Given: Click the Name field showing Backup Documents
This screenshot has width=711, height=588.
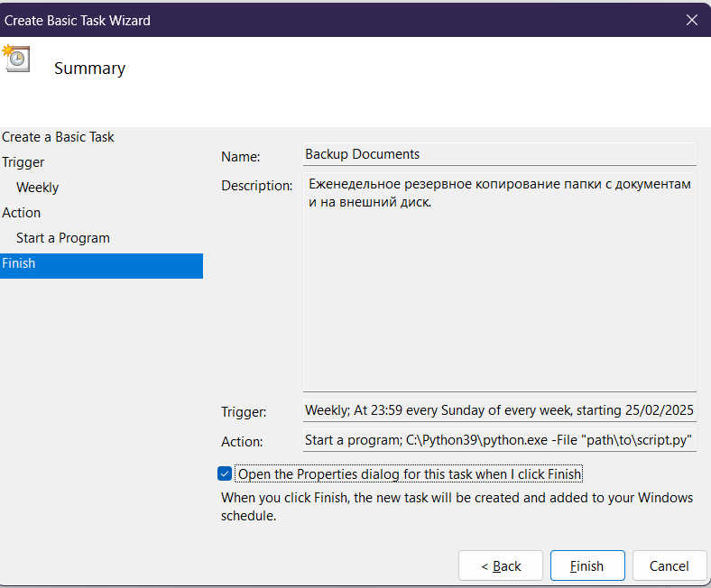Looking at the screenshot, I should click(500, 154).
